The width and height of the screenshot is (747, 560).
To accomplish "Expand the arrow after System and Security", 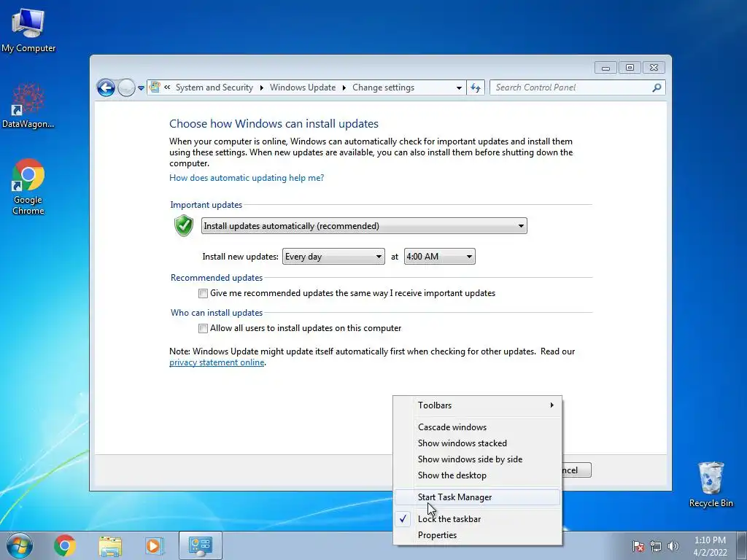I will pyautogui.click(x=262, y=87).
